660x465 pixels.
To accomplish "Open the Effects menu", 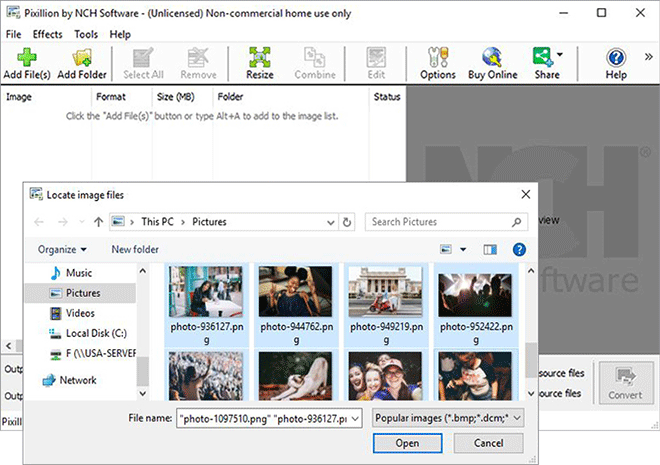I will click(47, 34).
